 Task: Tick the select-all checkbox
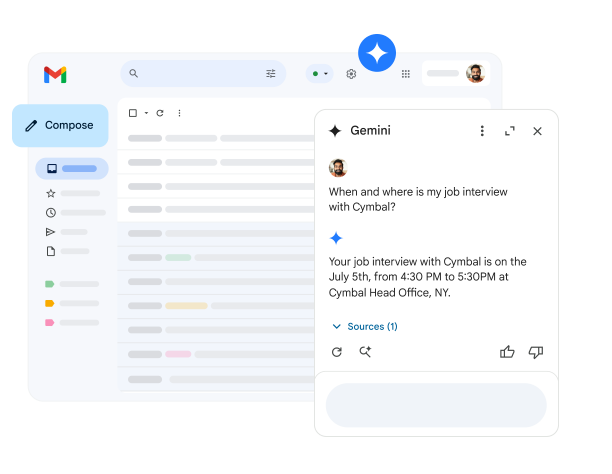pos(133,113)
